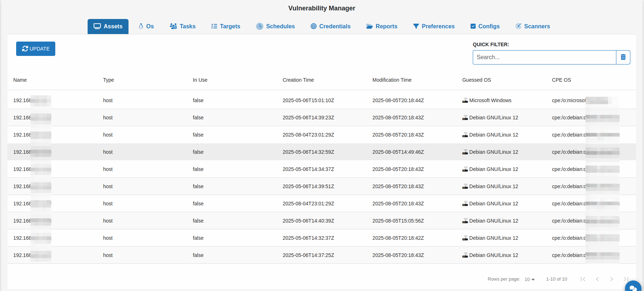Sort table by Name column header
This screenshot has height=291, width=644.
pyautogui.click(x=20, y=80)
